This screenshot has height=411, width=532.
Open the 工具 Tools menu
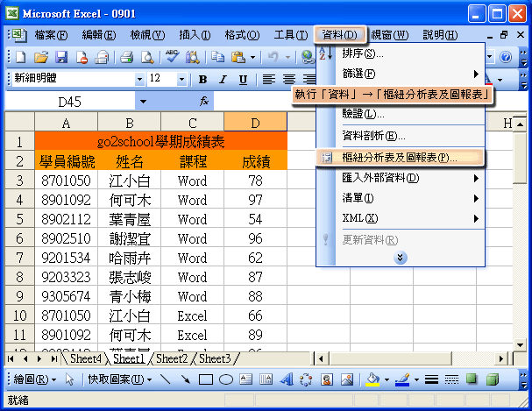[291, 35]
